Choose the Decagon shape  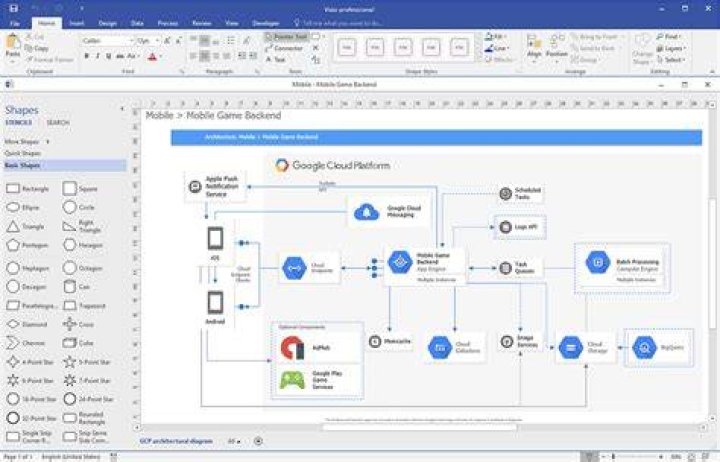point(26,287)
